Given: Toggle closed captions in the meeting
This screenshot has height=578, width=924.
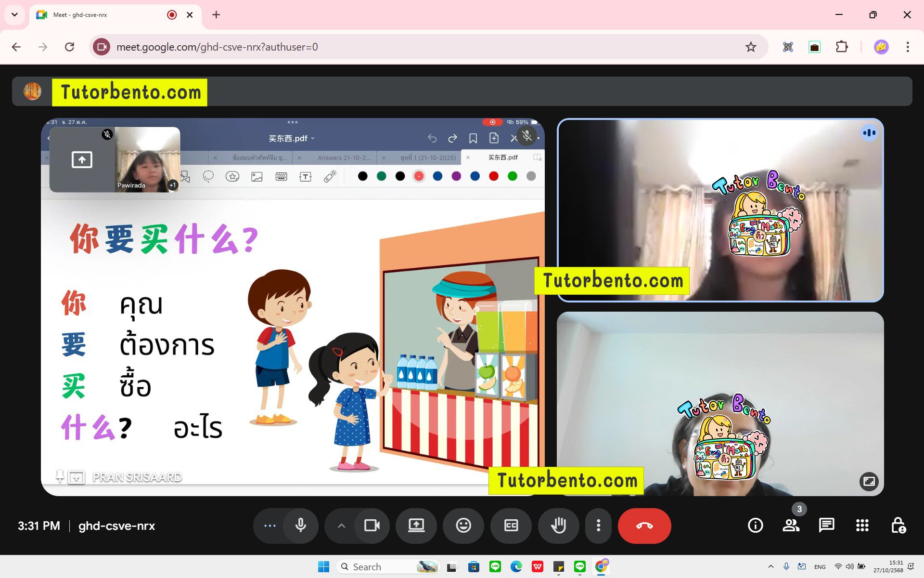Looking at the screenshot, I should click(x=511, y=526).
